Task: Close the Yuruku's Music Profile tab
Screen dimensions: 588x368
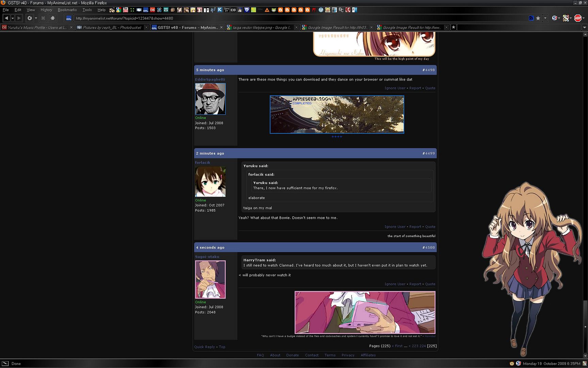Action: coord(71,27)
